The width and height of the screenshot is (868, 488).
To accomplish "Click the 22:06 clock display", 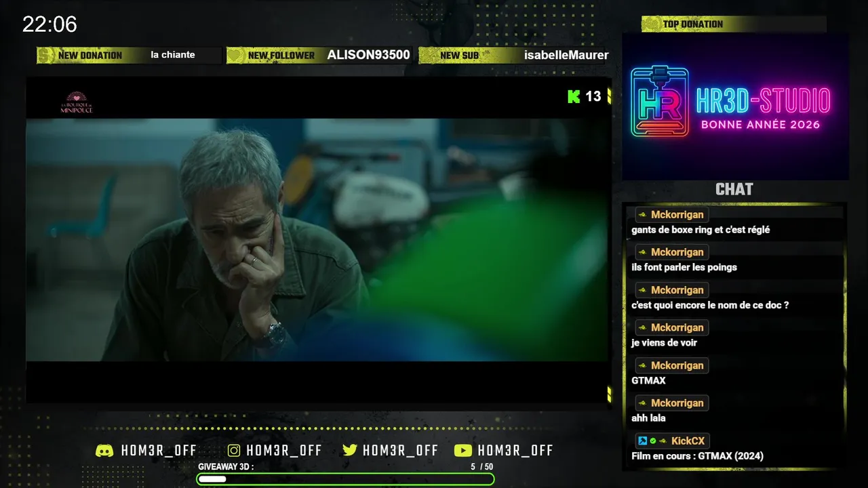I will [x=50, y=24].
